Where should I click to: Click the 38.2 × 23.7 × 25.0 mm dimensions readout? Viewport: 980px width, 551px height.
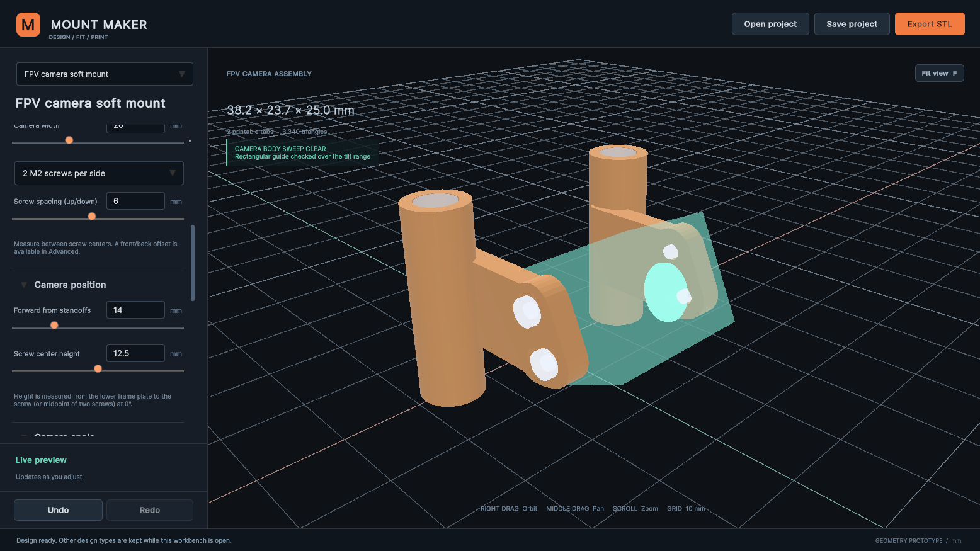click(x=290, y=110)
